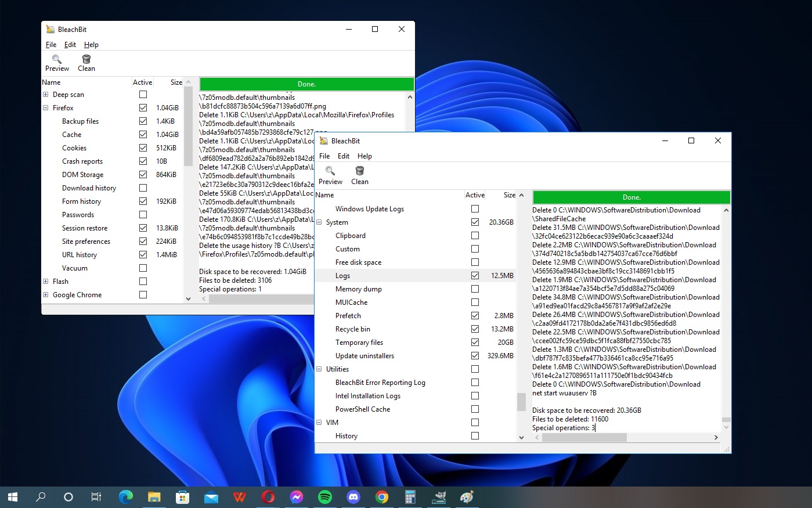The height and width of the screenshot is (508, 812).
Task: Open Help menu in the back BleachBit window
Action: point(91,45)
